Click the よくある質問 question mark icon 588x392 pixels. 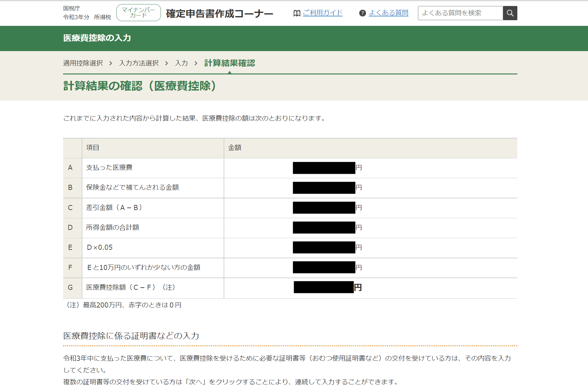(x=362, y=13)
